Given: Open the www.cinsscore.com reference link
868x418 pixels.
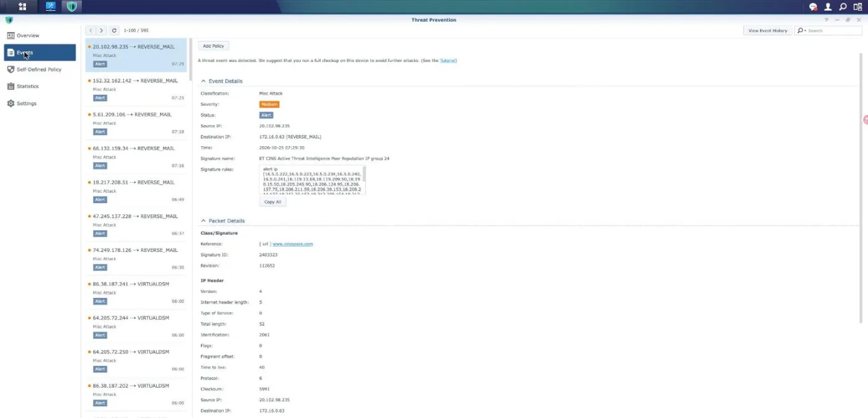Looking at the screenshot, I should (x=293, y=244).
